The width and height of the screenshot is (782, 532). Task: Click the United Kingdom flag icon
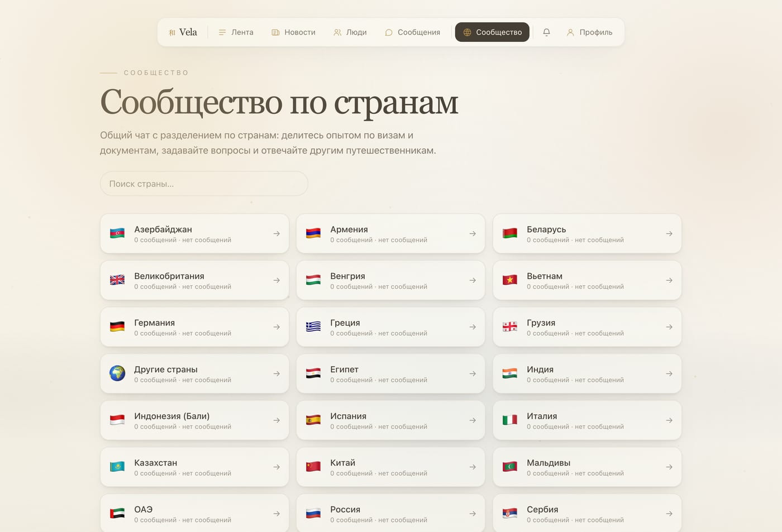pyautogui.click(x=117, y=280)
